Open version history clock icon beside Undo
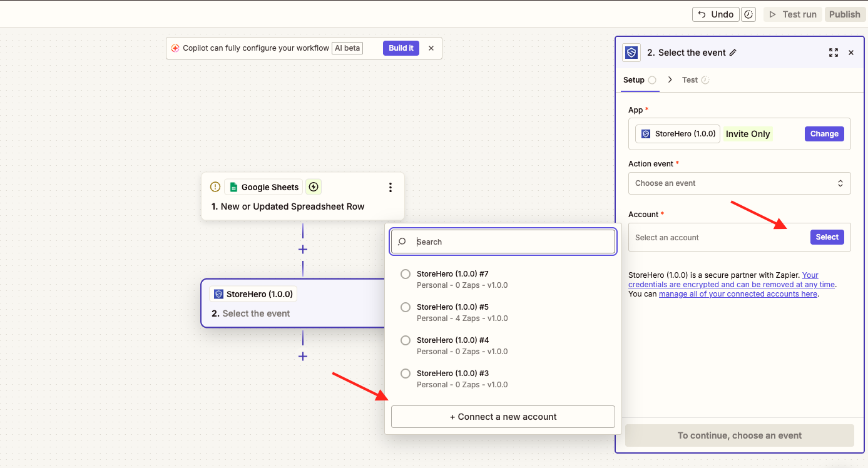The image size is (868, 468). point(749,14)
